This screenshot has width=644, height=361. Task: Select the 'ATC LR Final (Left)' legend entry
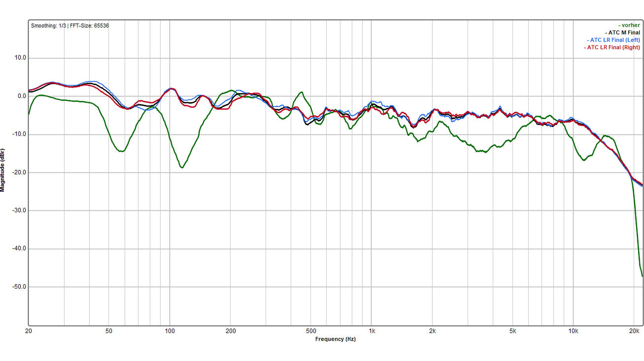click(x=613, y=40)
